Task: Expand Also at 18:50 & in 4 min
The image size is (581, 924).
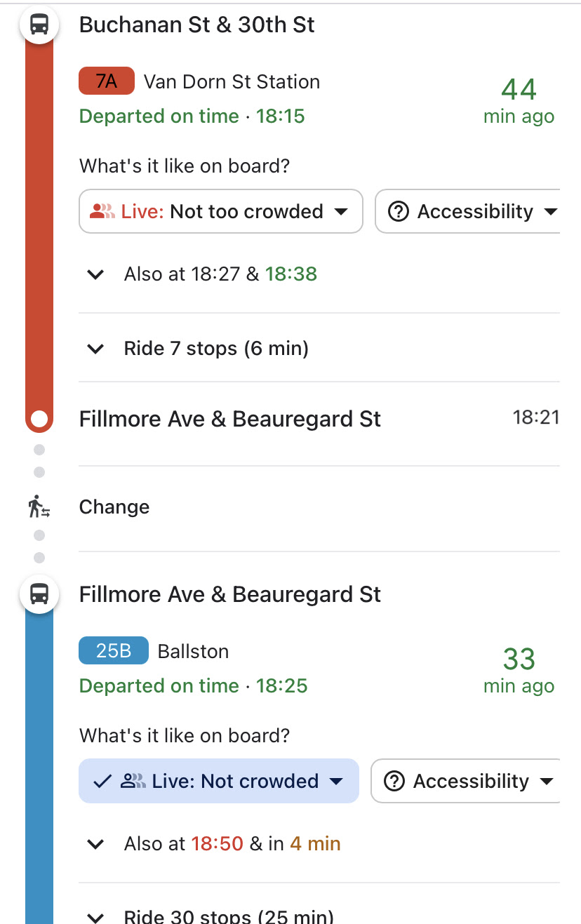Action: click(x=319, y=843)
